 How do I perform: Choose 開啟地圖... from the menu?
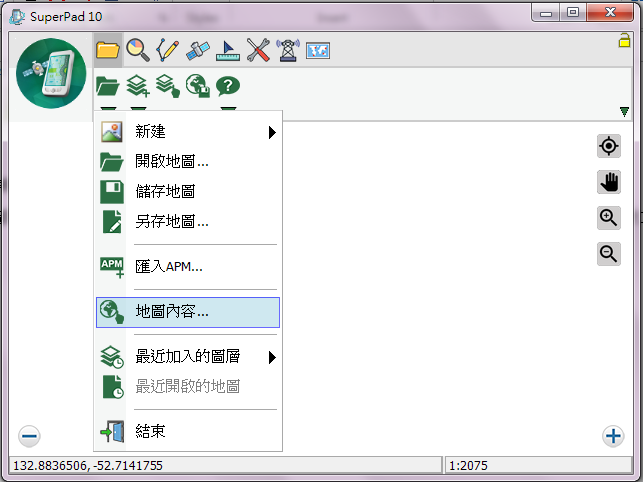pyautogui.click(x=188, y=162)
